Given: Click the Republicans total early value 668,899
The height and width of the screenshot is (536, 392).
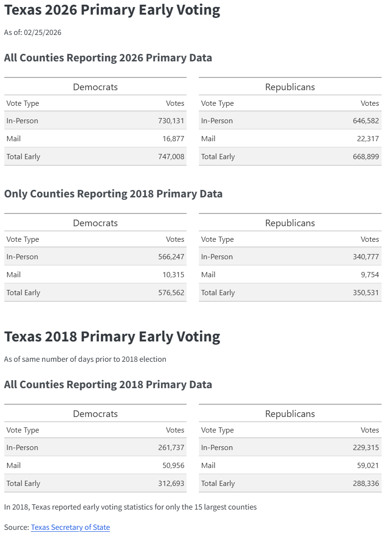Looking at the screenshot, I should click(366, 156).
